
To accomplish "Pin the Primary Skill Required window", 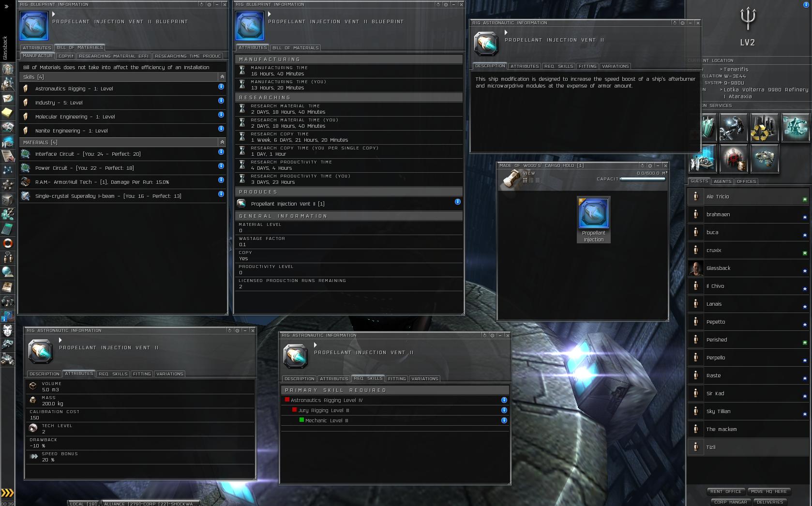I will click(492, 335).
